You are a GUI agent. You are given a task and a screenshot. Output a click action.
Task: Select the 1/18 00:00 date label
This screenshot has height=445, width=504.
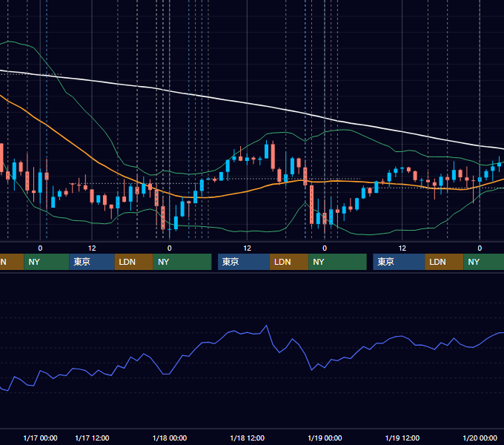(170, 438)
